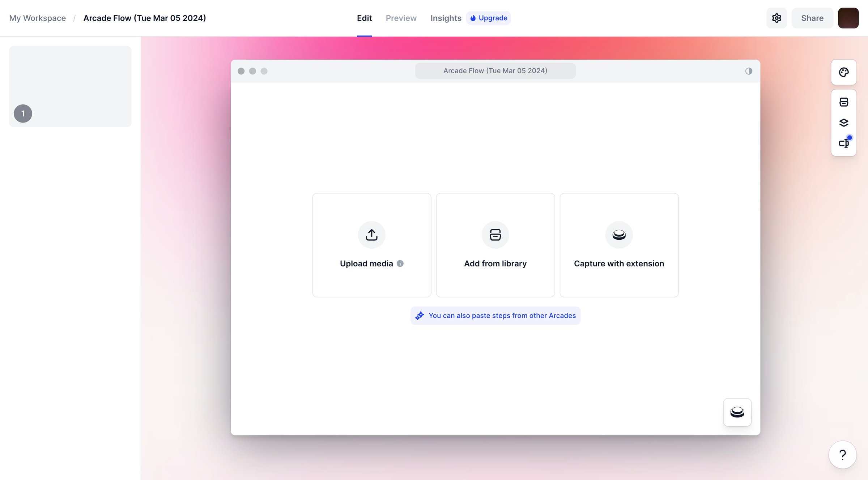Screen dimensions: 868x480
Task: Select the Capture with extension card
Action: tap(619, 245)
